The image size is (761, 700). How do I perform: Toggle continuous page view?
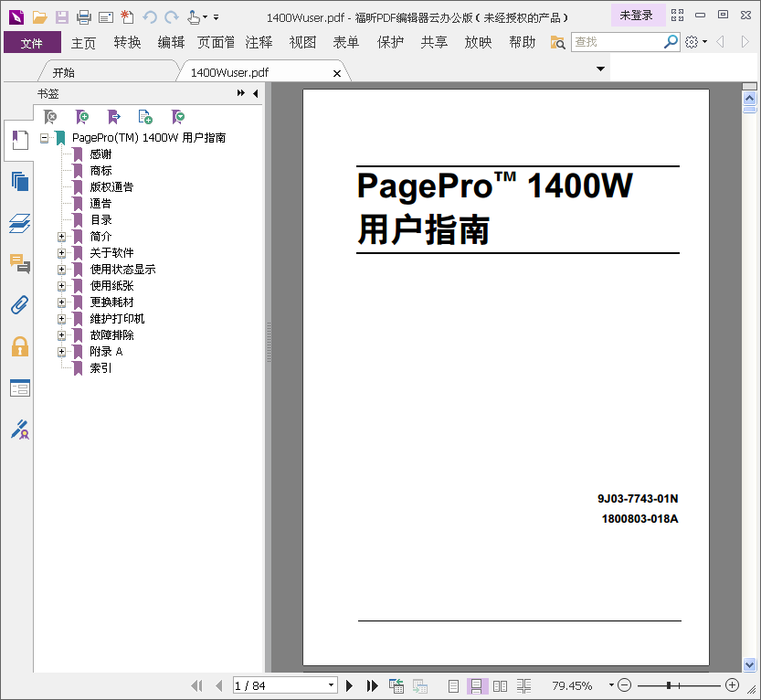pos(476,686)
